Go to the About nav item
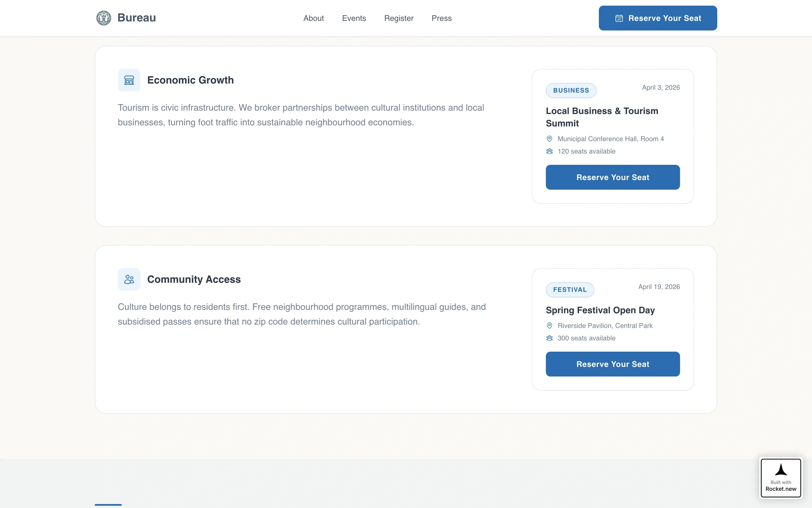812x508 pixels. click(314, 18)
